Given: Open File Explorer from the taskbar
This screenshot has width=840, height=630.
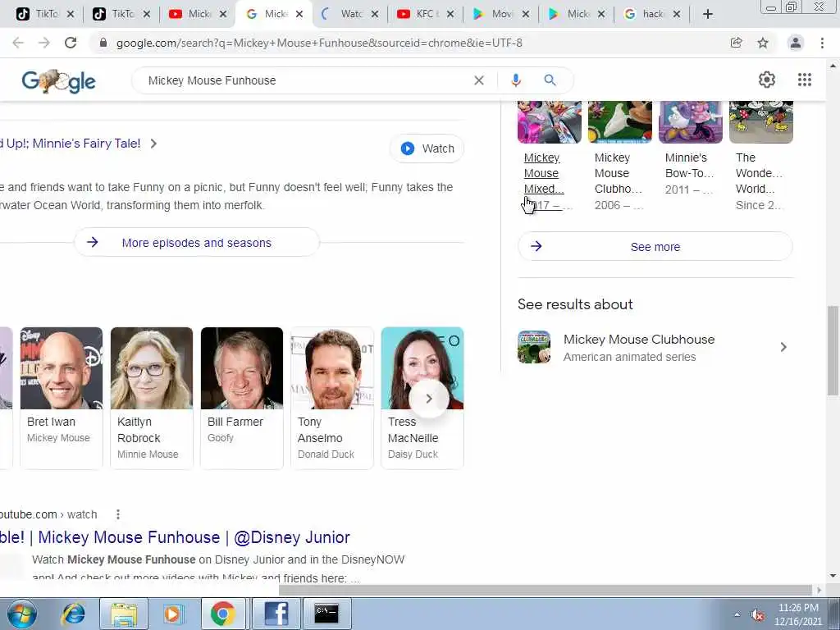Looking at the screenshot, I should pos(124,614).
